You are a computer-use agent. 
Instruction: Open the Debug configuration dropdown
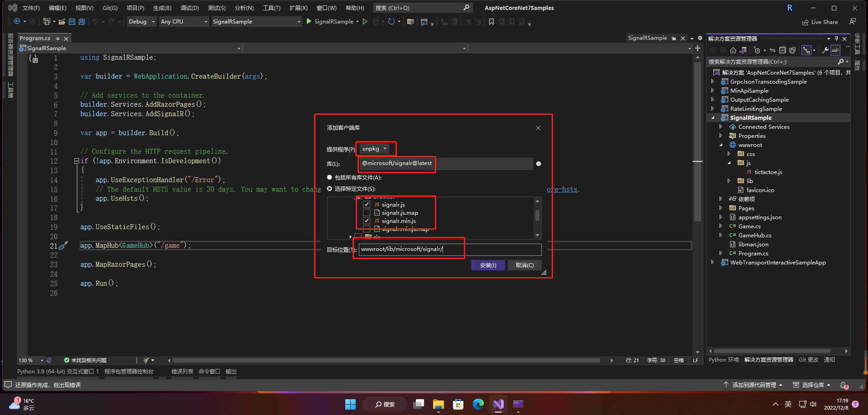tap(142, 21)
